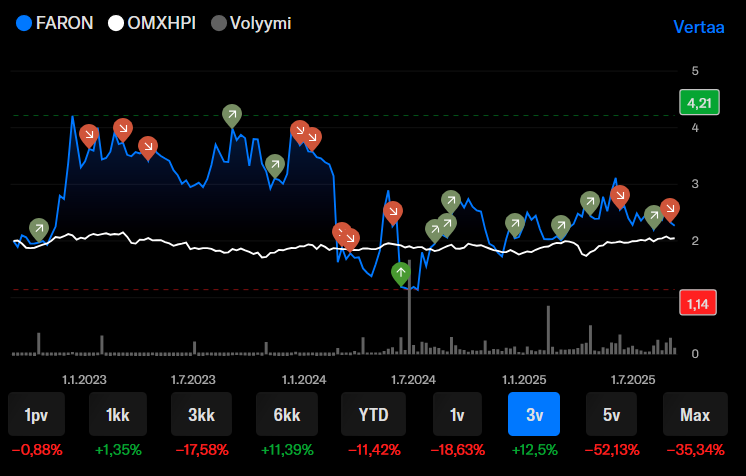The width and height of the screenshot is (746, 476).
Task: Select the red marker just after 1.7.2024
Action: pyautogui.click(x=393, y=211)
